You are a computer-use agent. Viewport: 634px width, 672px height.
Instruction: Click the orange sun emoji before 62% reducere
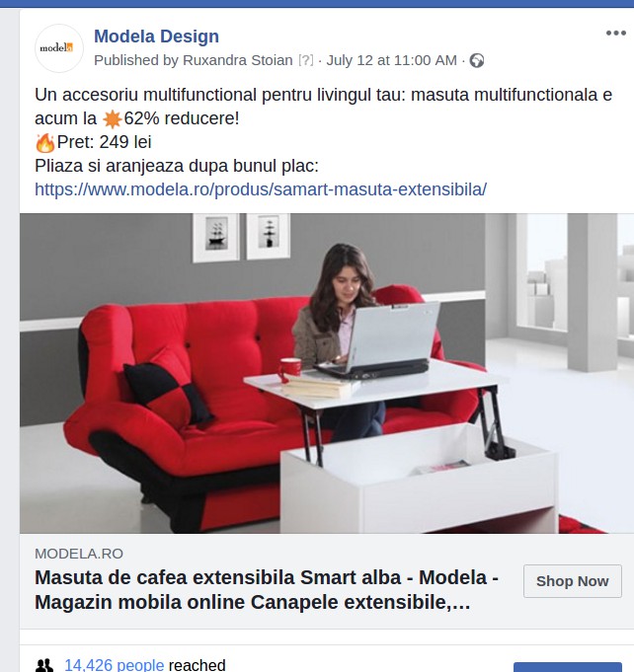click(113, 118)
